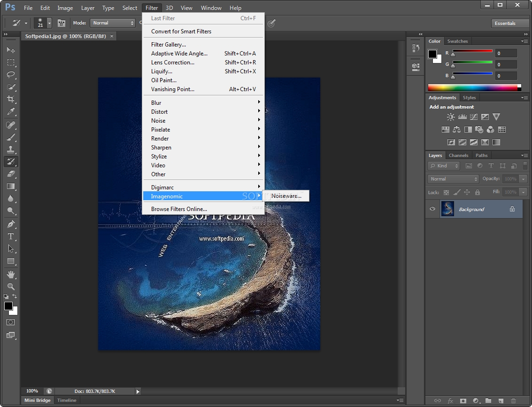Viewport: 532px width, 407px height.
Task: Select the Quick Selection tool
Action: [x=11, y=87]
